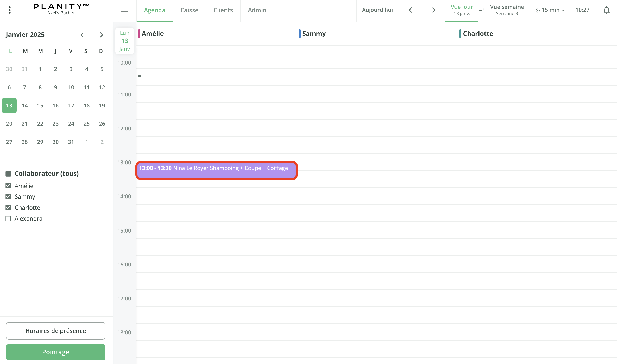Click the Aujourd'hui button
The width and height of the screenshot is (617, 364).
tap(377, 10)
